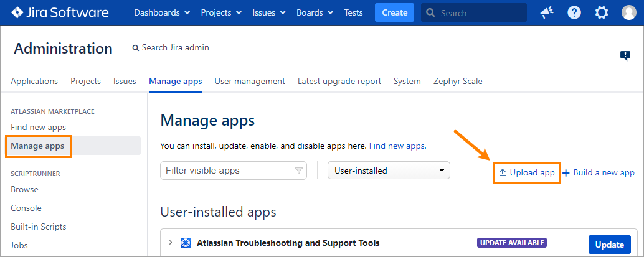
Task: Open the user profile avatar
Action: (x=629, y=12)
